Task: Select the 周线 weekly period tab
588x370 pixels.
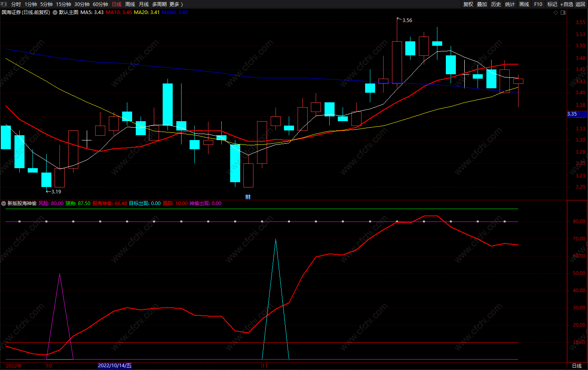Action: click(130, 4)
